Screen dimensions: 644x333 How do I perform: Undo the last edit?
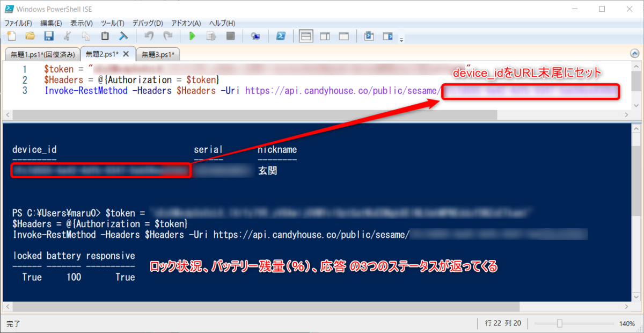click(x=149, y=37)
